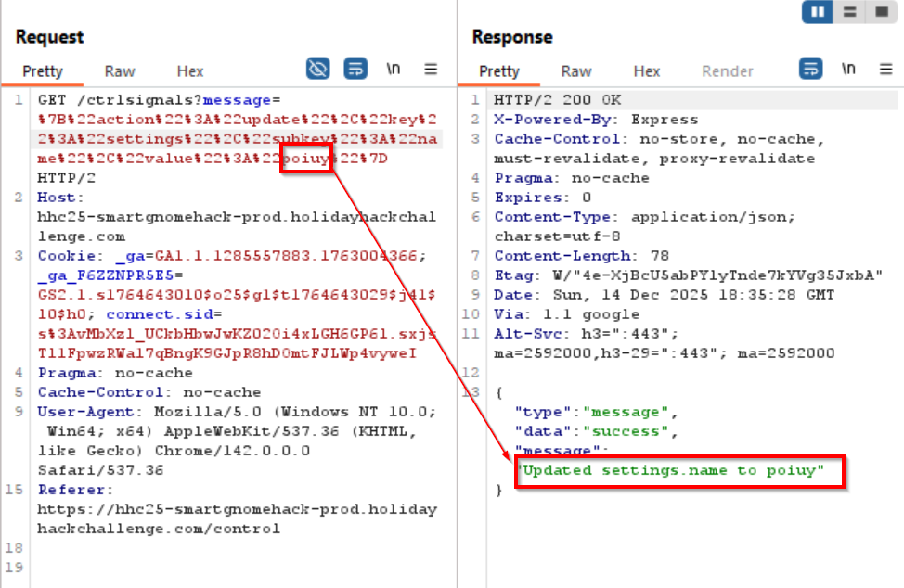Switch Response view to Raw tab
The width and height of the screenshot is (904, 588).
[x=576, y=71]
